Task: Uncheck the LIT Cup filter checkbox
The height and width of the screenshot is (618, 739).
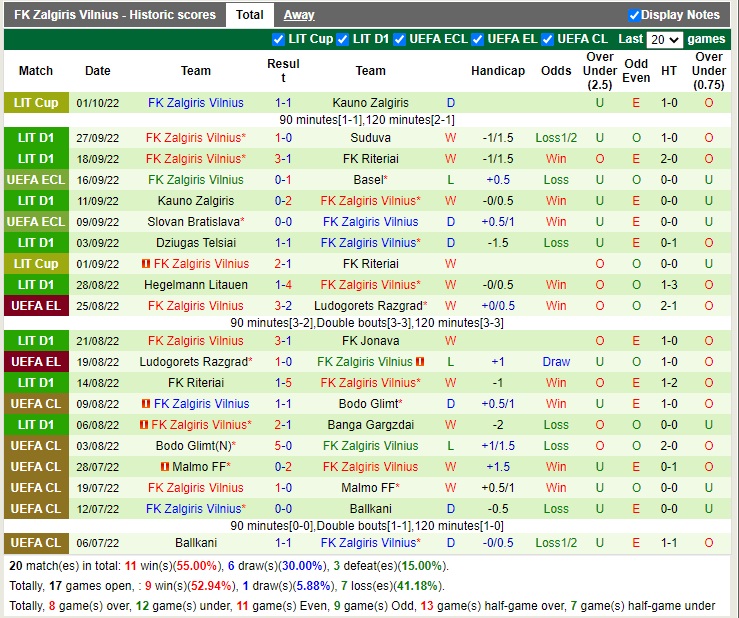Action: click(278, 40)
